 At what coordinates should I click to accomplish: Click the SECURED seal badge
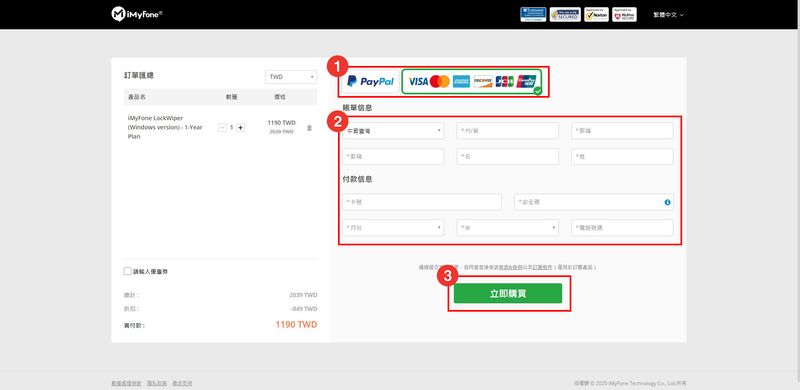tap(565, 14)
